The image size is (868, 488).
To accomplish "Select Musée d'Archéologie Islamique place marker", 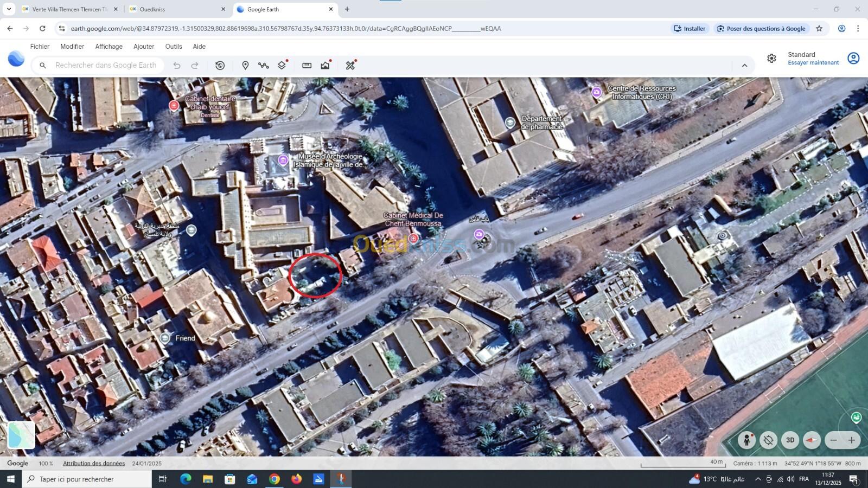I will pos(283,160).
